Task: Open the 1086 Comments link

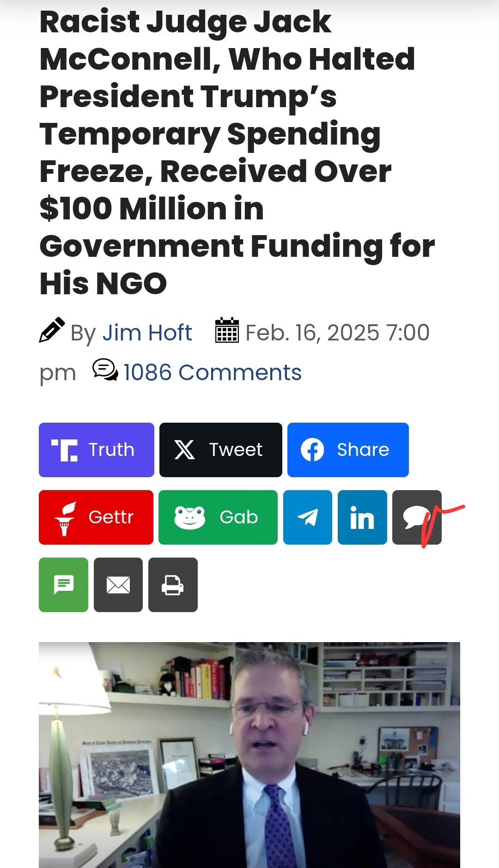Action: click(x=212, y=372)
